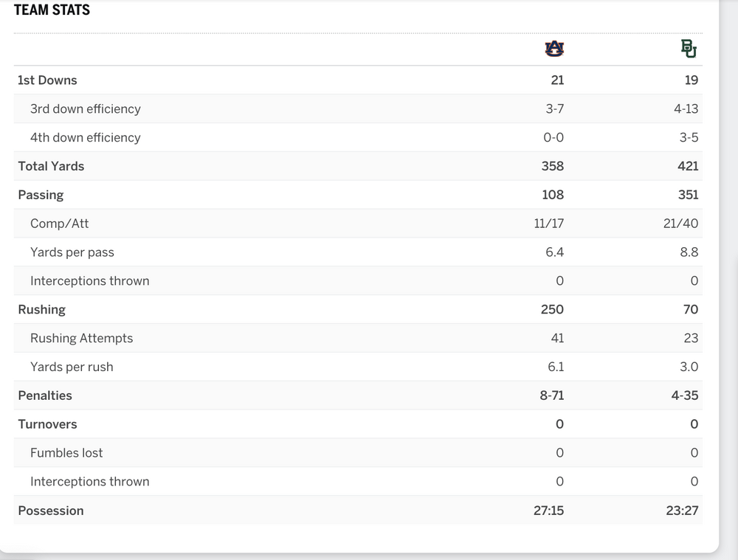Click Baylor's 421 total yards value
The image size is (738, 560).
click(x=688, y=167)
